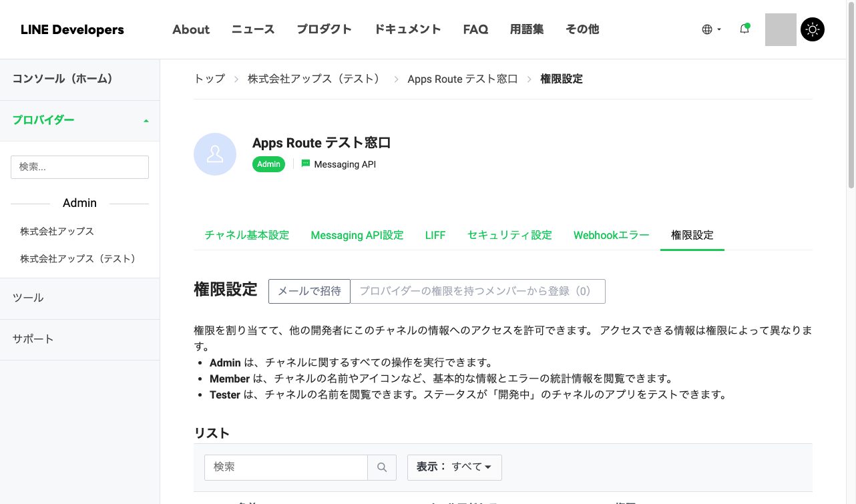Click メールで招待 button

tap(309, 291)
